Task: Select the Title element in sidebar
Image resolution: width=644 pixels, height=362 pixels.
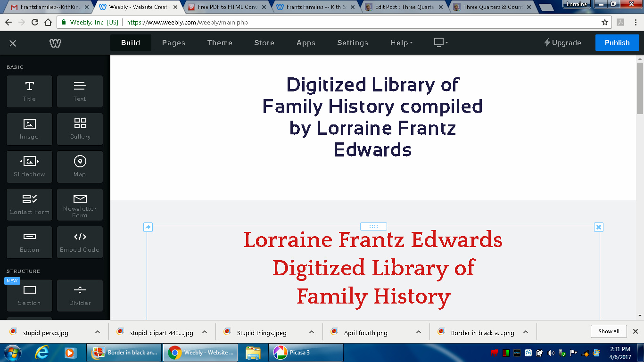Action: point(29,91)
